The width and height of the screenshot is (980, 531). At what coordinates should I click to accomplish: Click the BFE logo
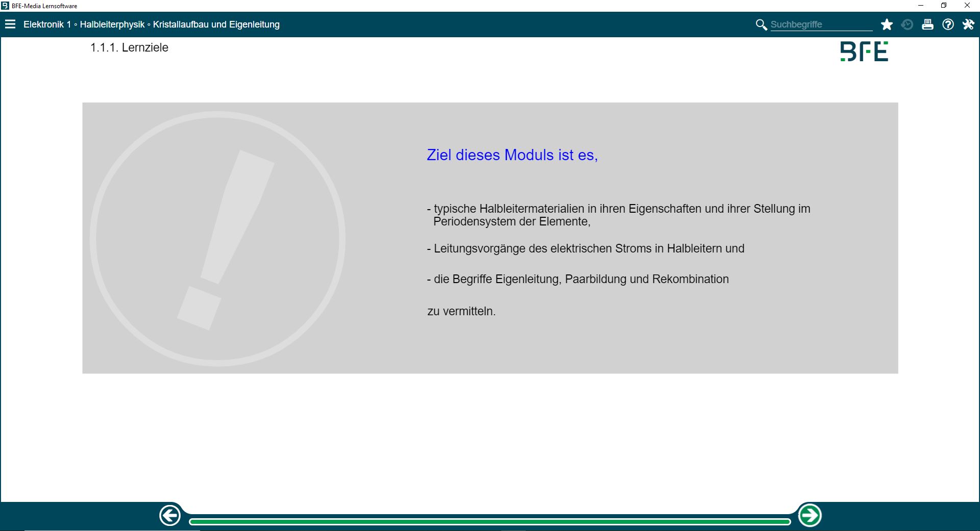864,52
